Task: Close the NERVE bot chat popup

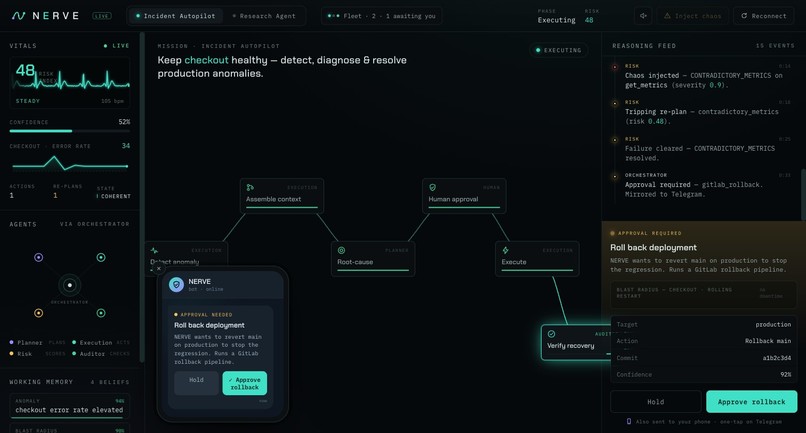Action: click(x=159, y=268)
